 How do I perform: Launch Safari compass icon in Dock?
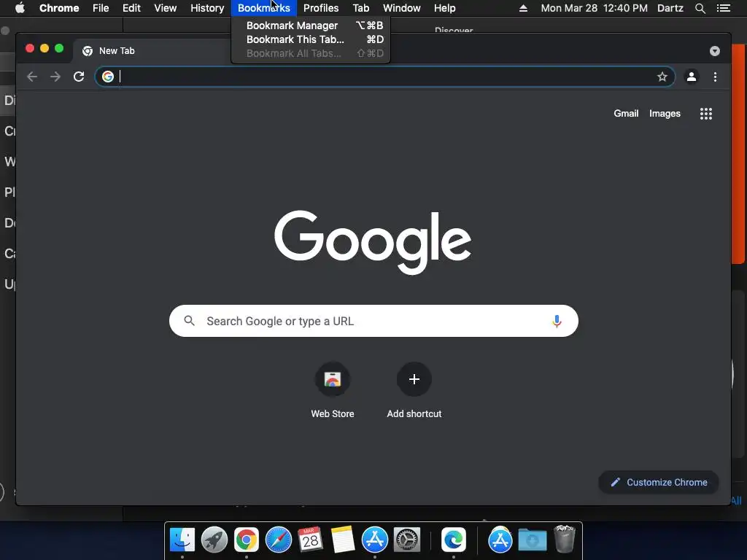278,540
